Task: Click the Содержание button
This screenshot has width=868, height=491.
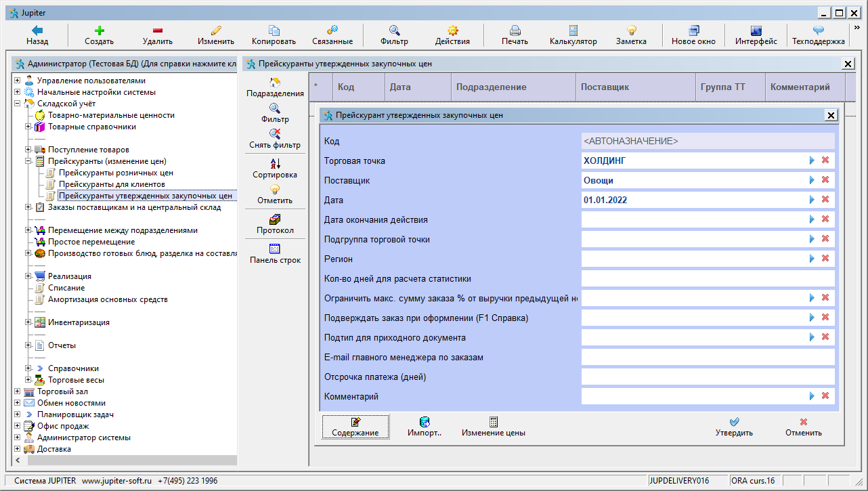Action: coord(355,427)
